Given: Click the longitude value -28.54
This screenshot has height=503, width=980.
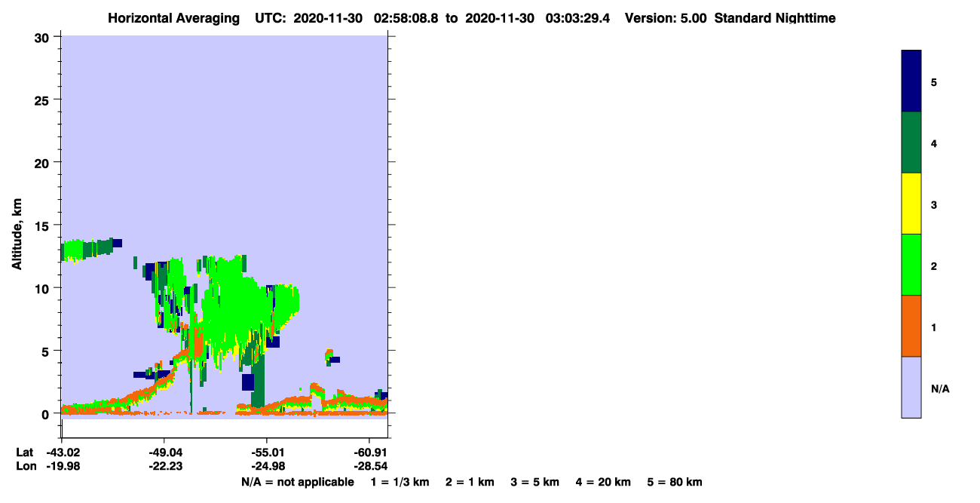Looking at the screenshot, I should coord(369,466).
